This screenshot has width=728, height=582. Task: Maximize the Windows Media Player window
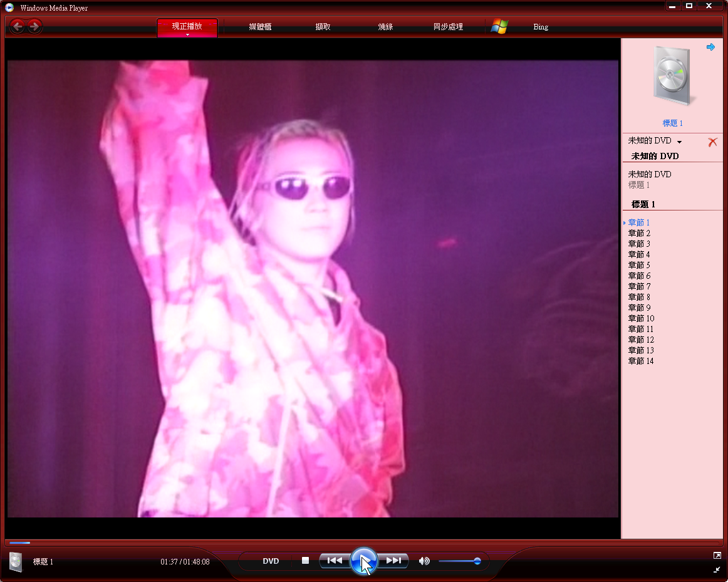[689, 6]
